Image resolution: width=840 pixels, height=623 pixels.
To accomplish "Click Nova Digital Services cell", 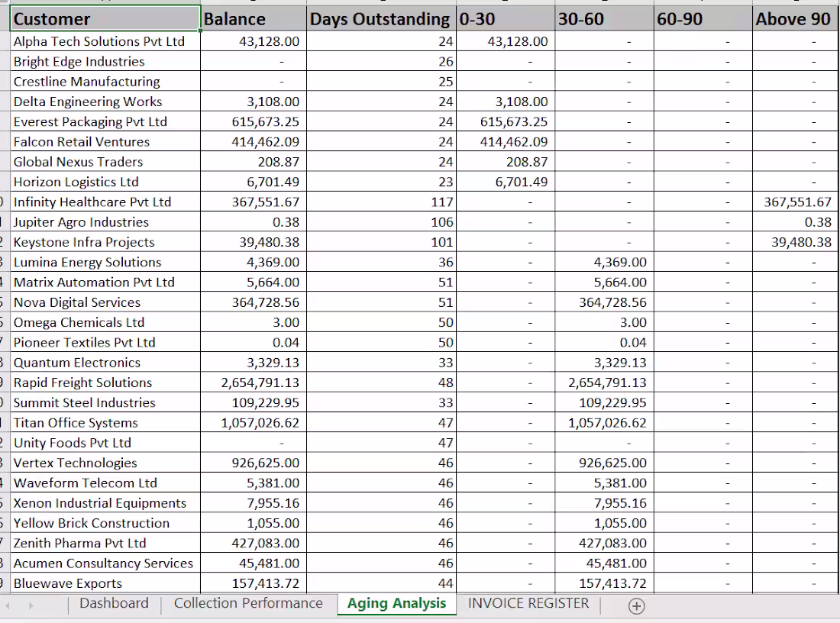I will point(105,302).
